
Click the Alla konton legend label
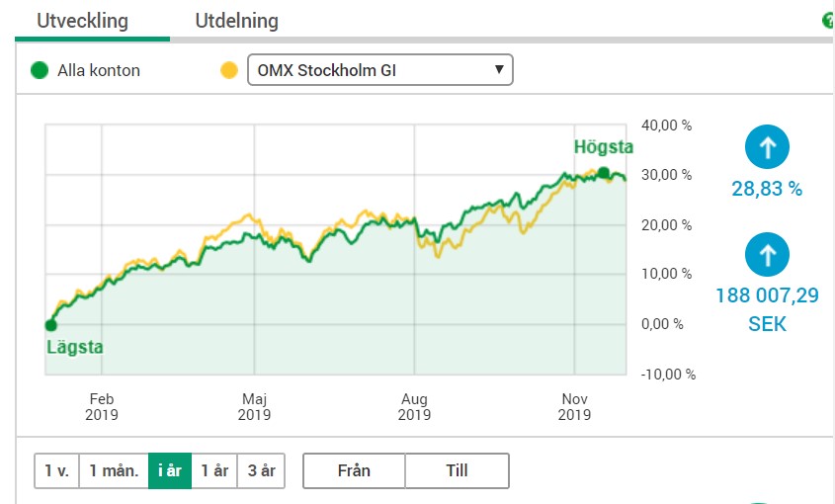pyautogui.click(x=99, y=70)
